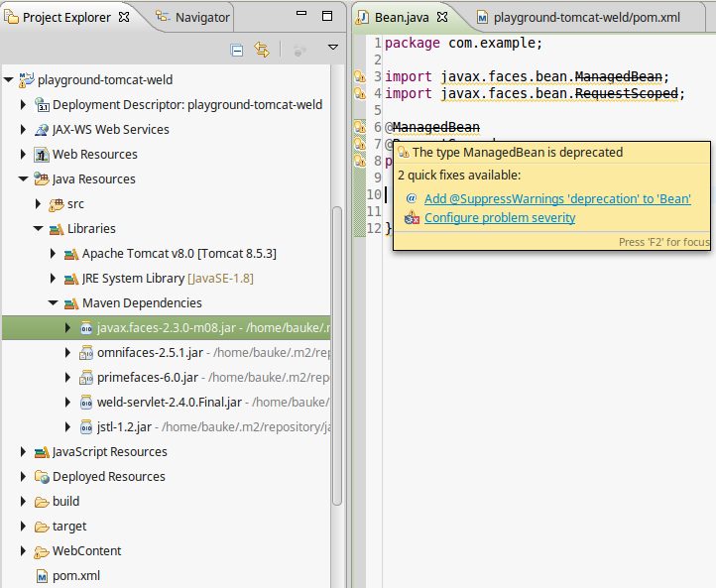Click the Project Explorer vertical scrollbar
The image size is (716, 588).
(x=337, y=356)
